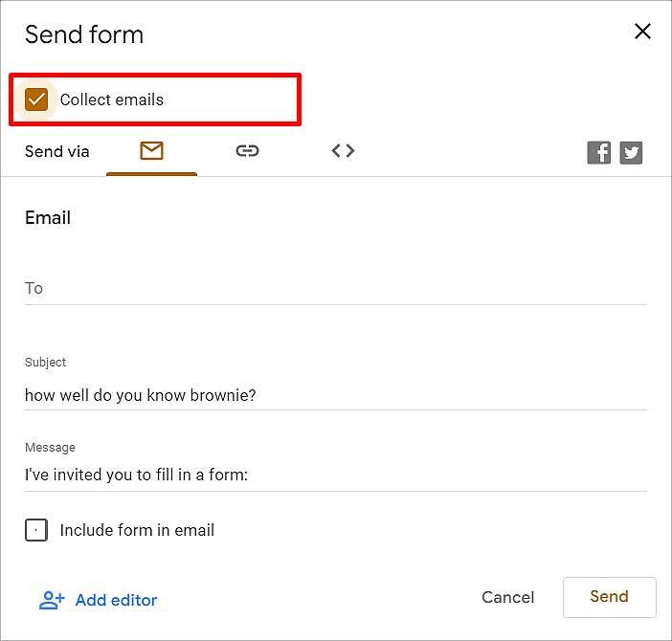Image resolution: width=672 pixels, height=641 pixels.
Task: Click the To recipients field
Action: [336, 289]
